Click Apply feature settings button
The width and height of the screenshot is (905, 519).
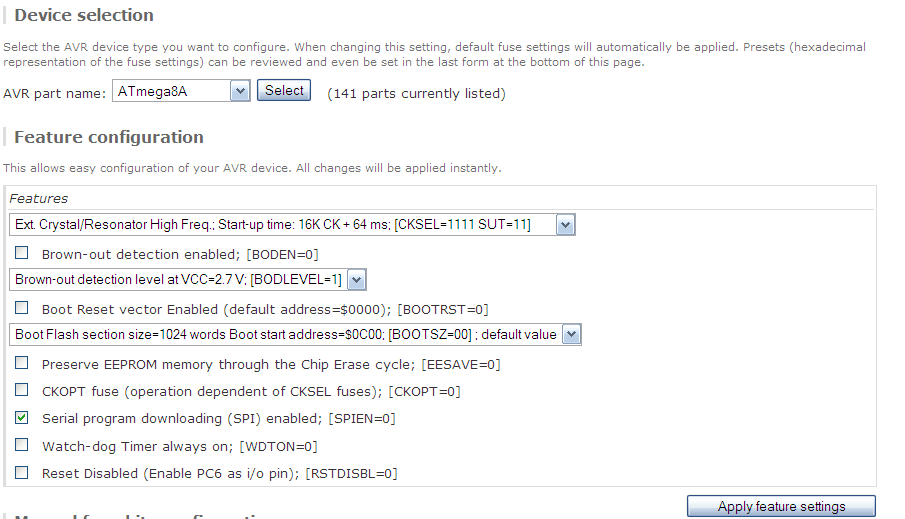pyautogui.click(x=781, y=506)
